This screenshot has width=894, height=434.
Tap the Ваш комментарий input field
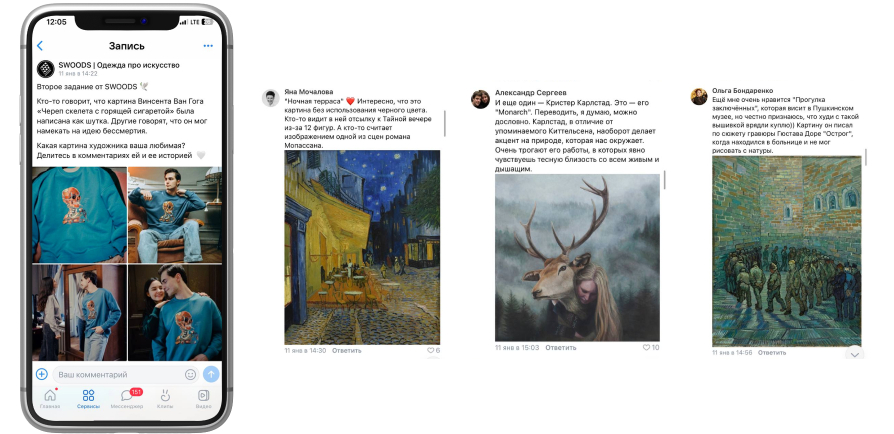pyautogui.click(x=117, y=375)
